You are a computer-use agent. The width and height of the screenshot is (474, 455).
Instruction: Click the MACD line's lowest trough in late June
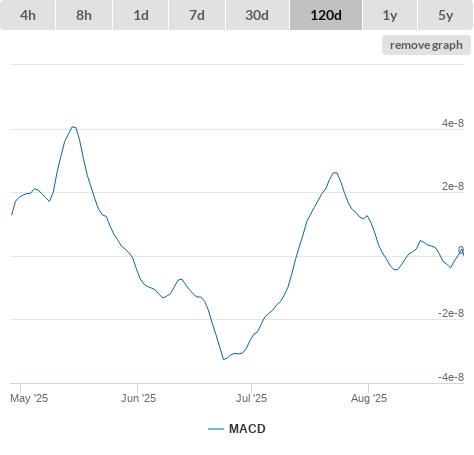pos(224,359)
